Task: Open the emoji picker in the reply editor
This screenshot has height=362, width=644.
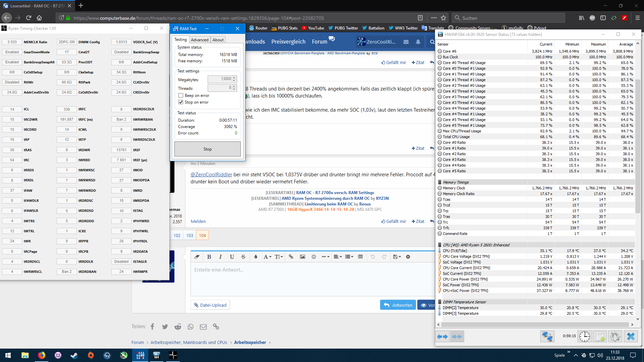Action: (x=314, y=257)
